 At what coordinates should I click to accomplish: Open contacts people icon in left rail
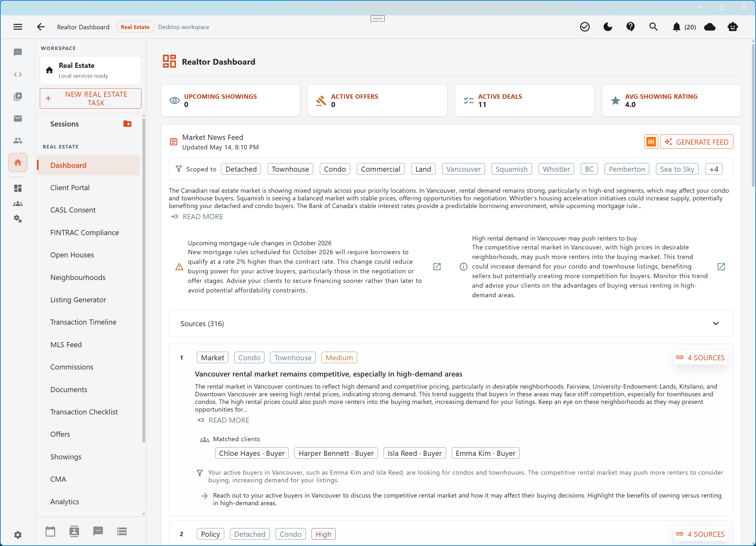[x=18, y=140]
